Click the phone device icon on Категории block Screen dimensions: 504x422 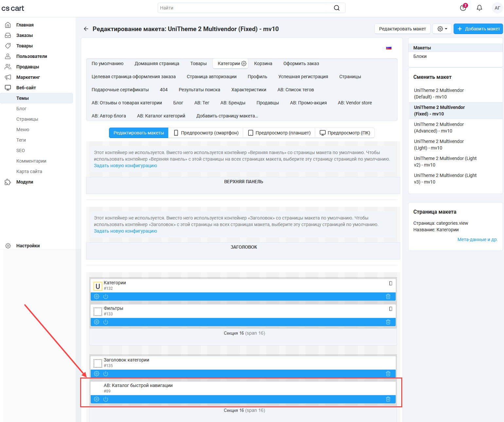[x=390, y=283]
